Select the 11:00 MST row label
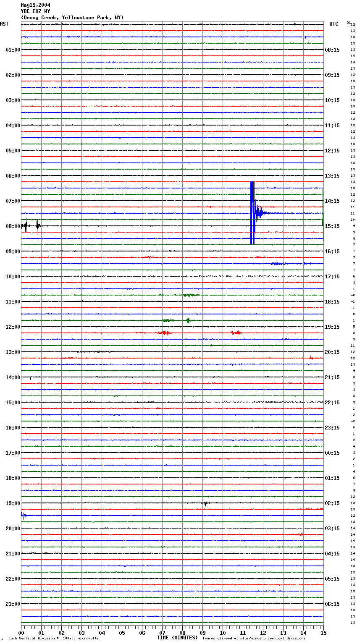This screenshot has height=644, width=357. pos(13,302)
